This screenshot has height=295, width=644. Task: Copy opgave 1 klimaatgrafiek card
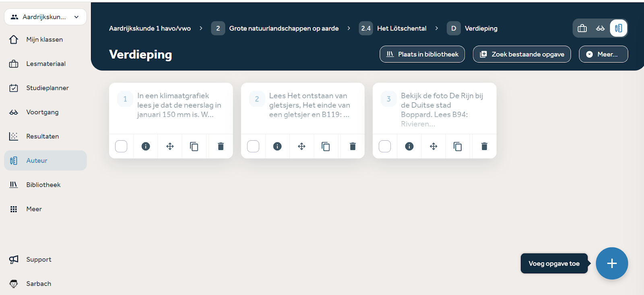click(x=194, y=146)
